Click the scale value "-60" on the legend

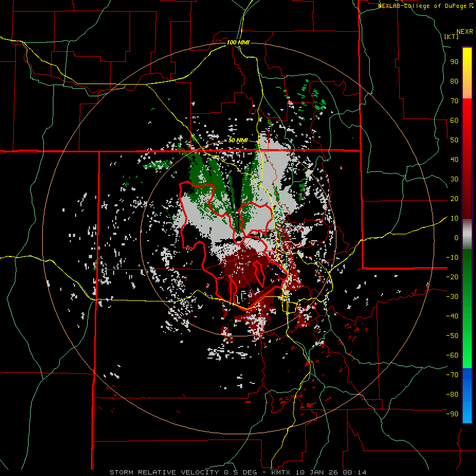pos(452,355)
